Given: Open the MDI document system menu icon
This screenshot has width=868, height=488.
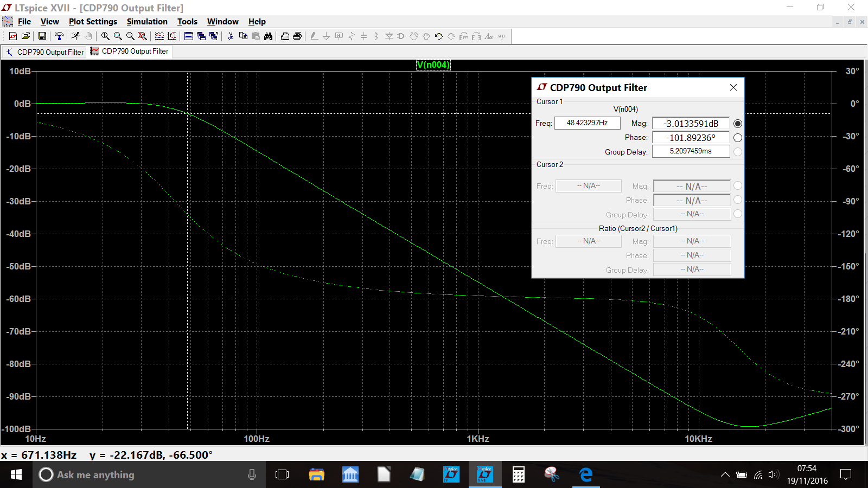Looking at the screenshot, I should tap(8, 22).
